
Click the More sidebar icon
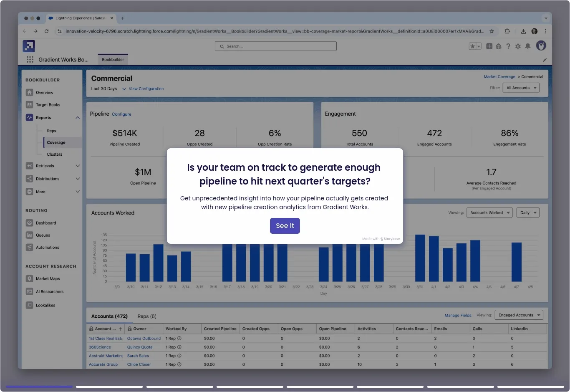(x=29, y=192)
